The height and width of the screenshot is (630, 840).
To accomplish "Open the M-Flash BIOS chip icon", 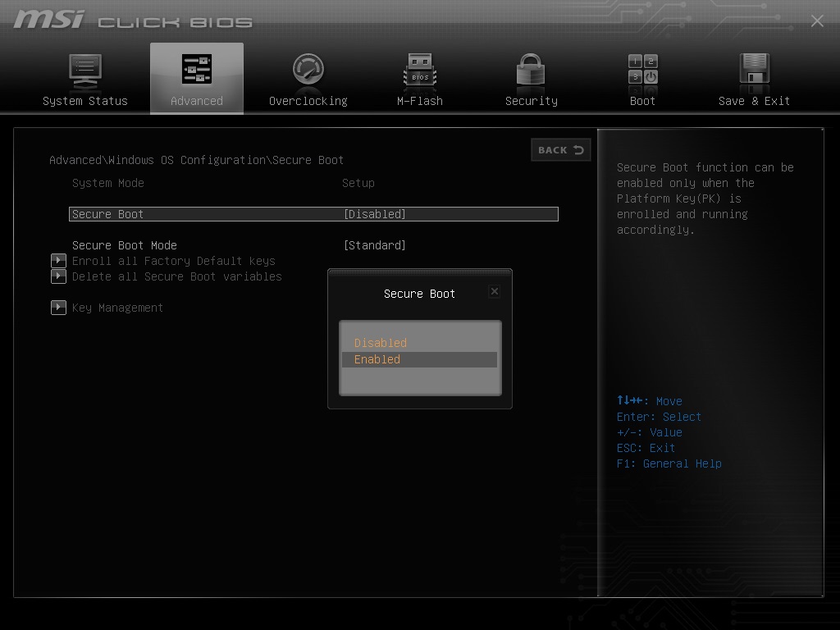I will 420,70.
